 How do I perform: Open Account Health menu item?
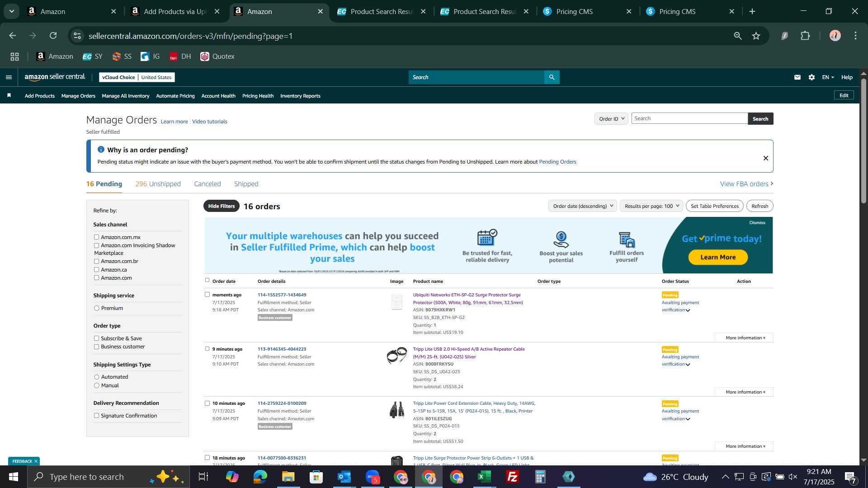pyautogui.click(x=218, y=96)
